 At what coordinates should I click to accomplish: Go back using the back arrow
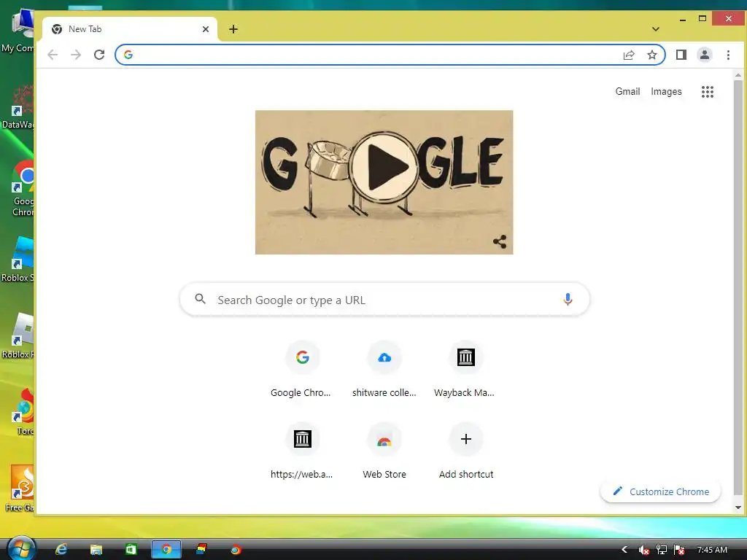click(x=53, y=55)
